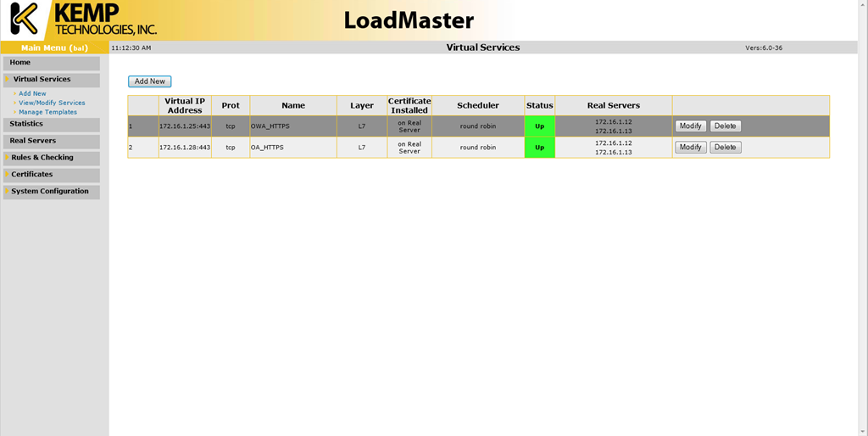Open the Home menu item
The image size is (868, 436).
[x=51, y=63]
